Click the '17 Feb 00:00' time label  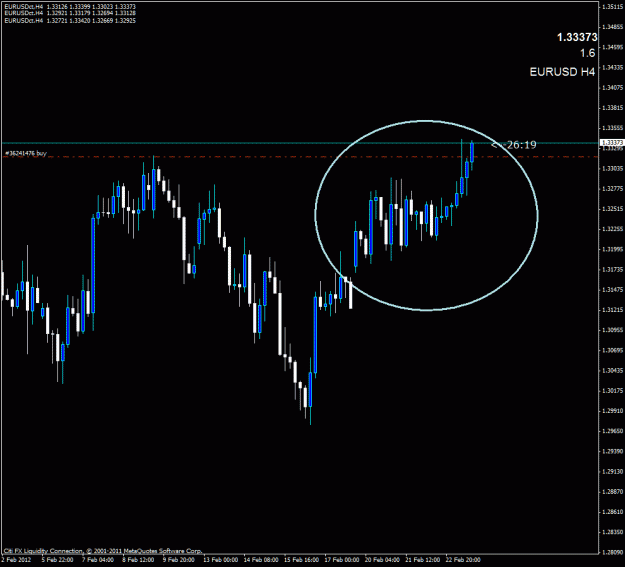(342, 560)
